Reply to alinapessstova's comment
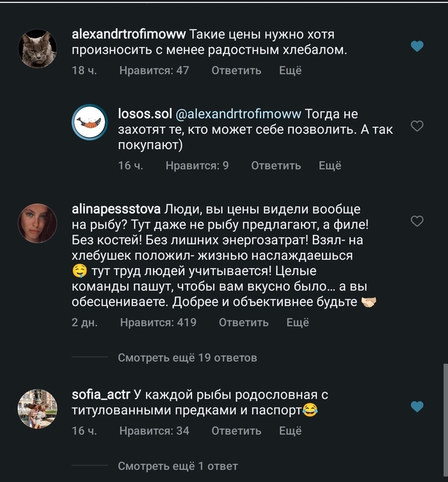448x482 pixels. point(244,323)
